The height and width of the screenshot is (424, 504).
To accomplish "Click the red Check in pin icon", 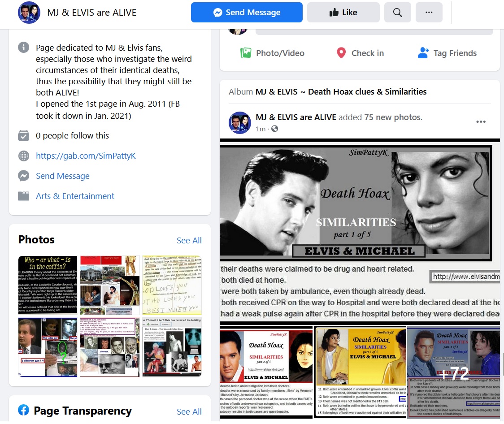I will [341, 53].
